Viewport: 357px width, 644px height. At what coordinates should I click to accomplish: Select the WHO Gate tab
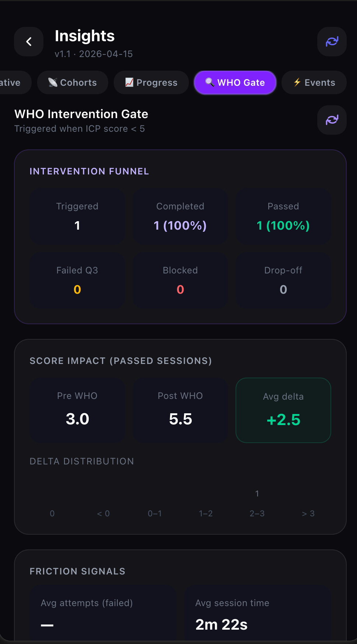pyautogui.click(x=235, y=82)
